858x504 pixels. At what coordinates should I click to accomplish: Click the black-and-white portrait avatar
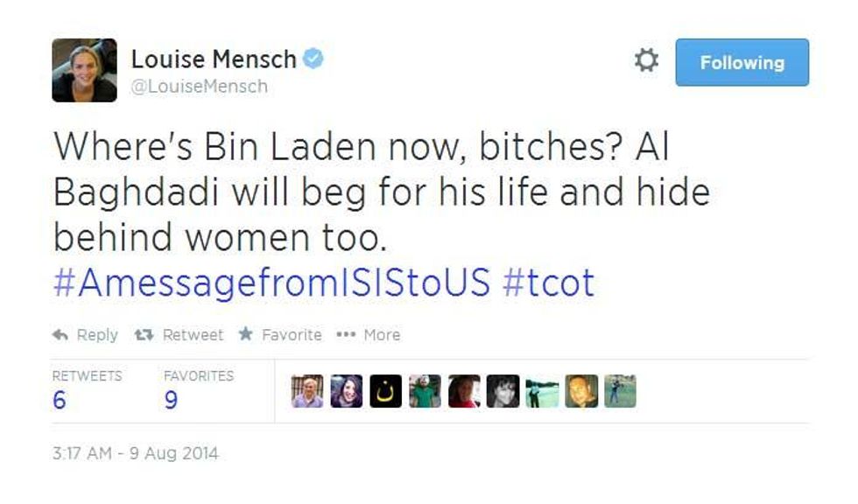coord(503,391)
